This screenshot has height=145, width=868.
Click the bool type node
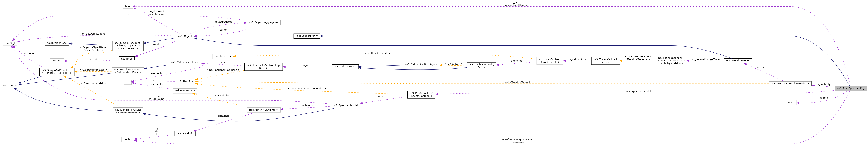click(x=128, y=6)
